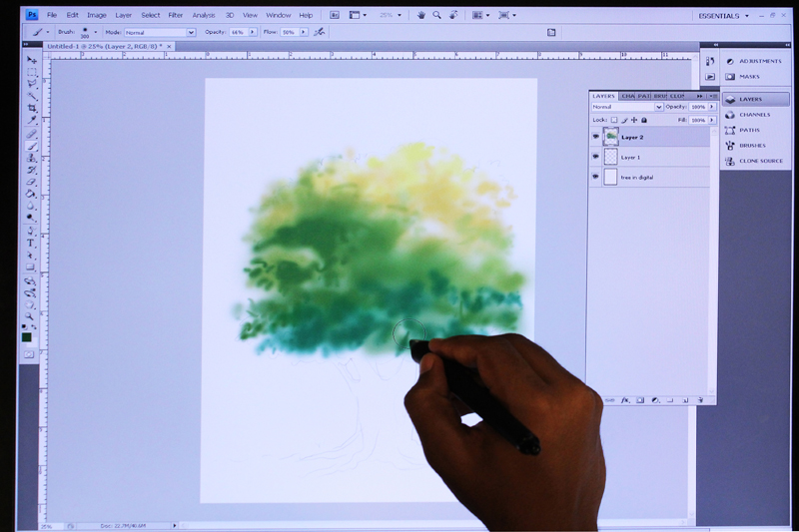
Task: Select the Clone Stamp tool
Action: coord(32,158)
